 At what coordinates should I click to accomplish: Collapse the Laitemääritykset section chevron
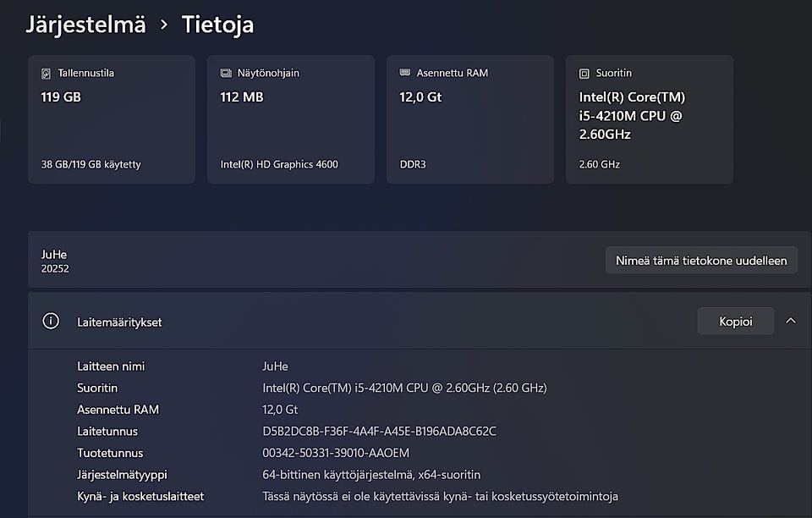[x=791, y=321]
